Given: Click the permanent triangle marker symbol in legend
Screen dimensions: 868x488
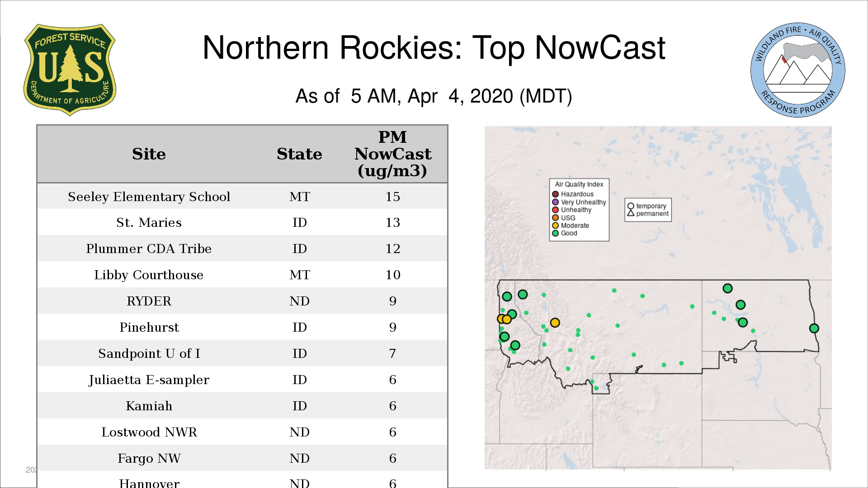Looking at the screenshot, I should (631, 213).
